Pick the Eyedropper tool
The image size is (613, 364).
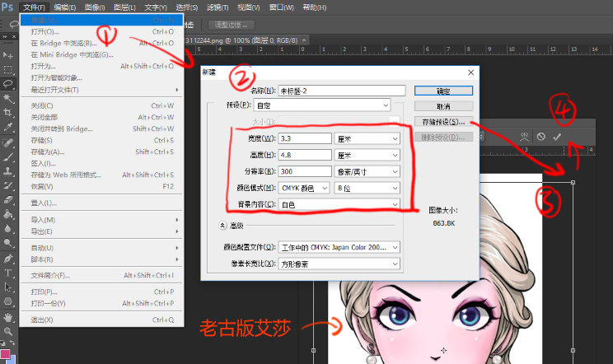[8, 128]
